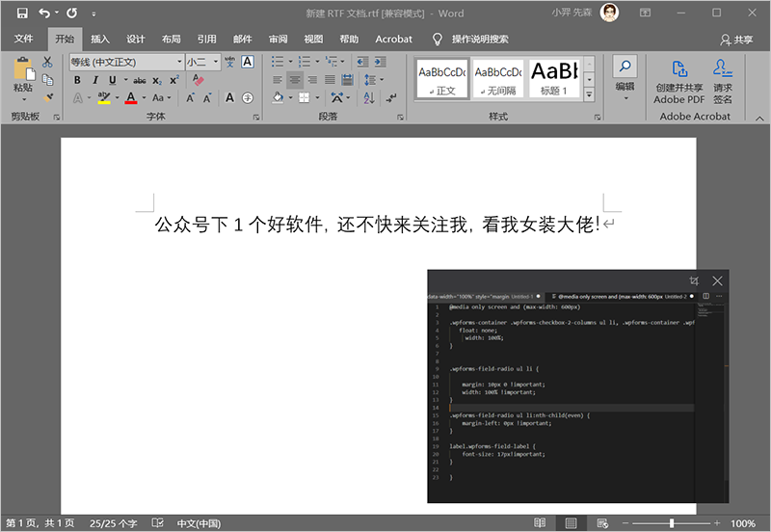The width and height of the screenshot is (771, 532).
Task: Expand the styles gallery list
Action: [591, 95]
